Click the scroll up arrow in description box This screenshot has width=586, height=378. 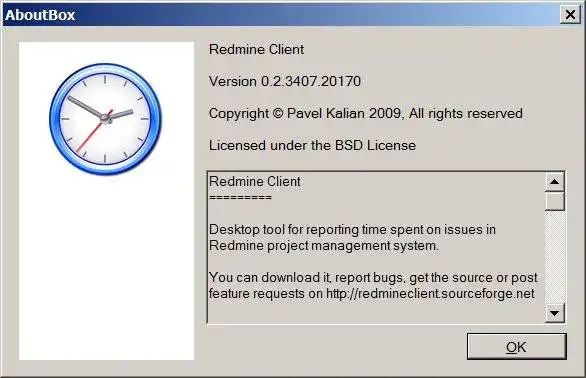[555, 182]
